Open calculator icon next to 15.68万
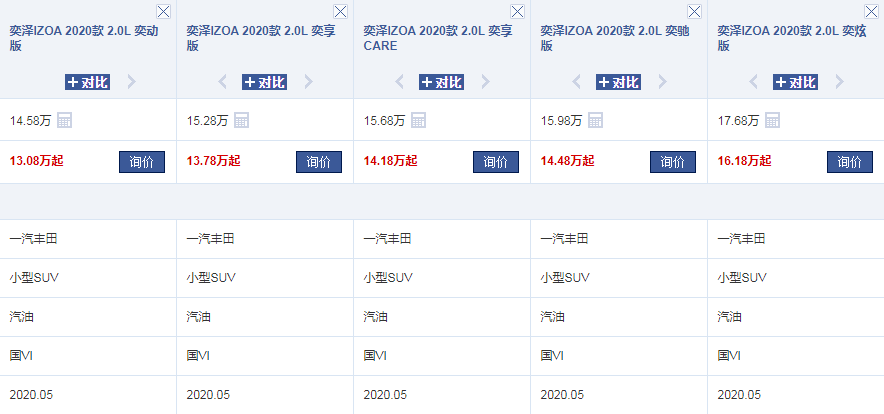Image resolution: width=884 pixels, height=414 pixels. coord(418,120)
